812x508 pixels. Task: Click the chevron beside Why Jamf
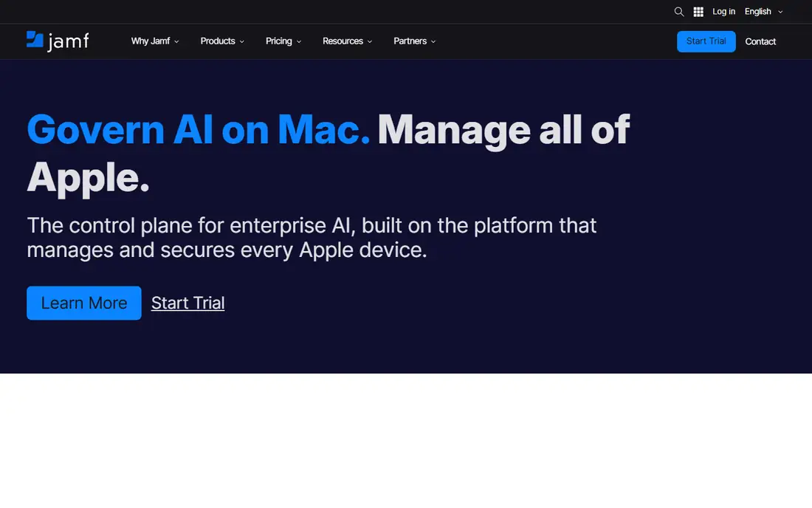(x=176, y=41)
